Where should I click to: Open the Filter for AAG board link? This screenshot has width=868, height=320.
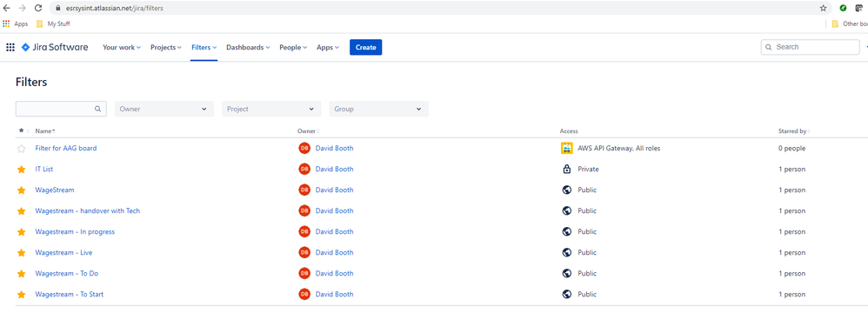66,149
